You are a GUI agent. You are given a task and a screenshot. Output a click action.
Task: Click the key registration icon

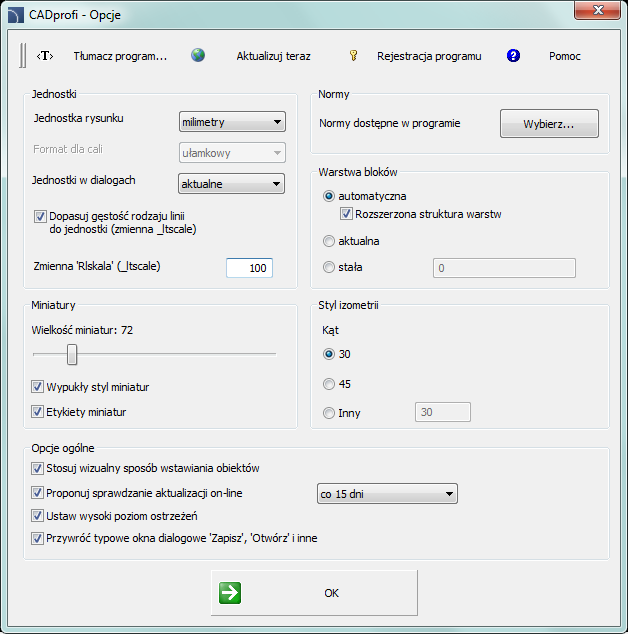pos(353,55)
